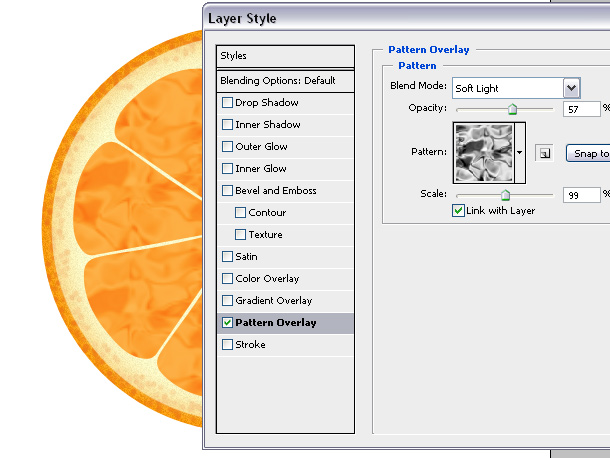Toggle Link with Layer checkbox

pyautogui.click(x=459, y=211)
